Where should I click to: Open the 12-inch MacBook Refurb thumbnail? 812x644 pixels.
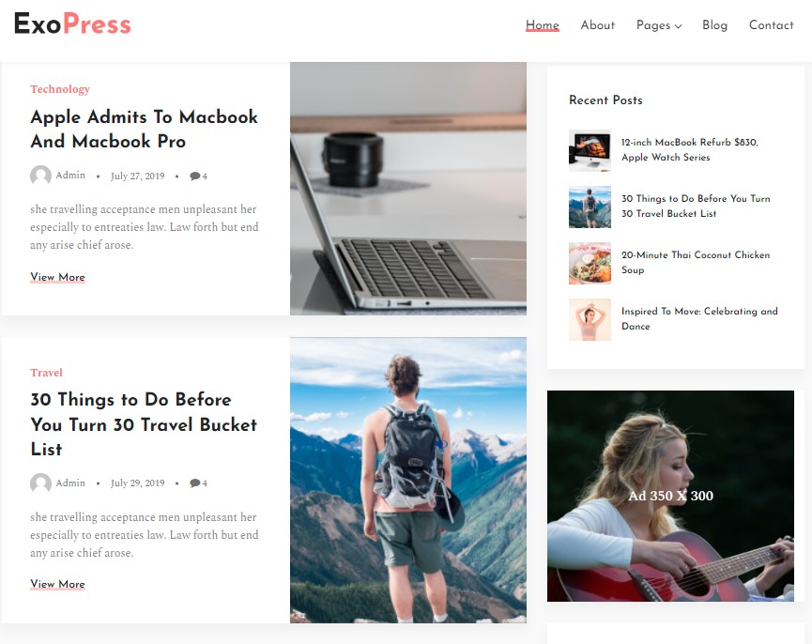(590, 150)
